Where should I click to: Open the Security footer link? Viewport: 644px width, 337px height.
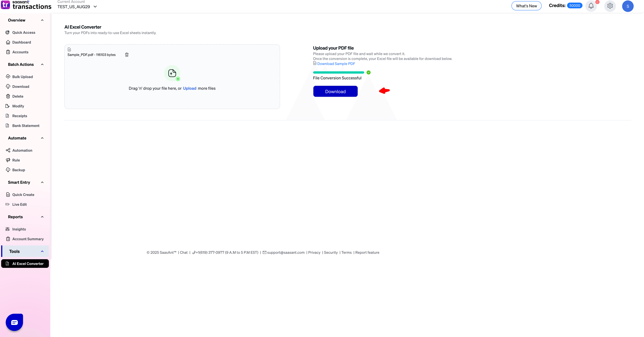331,252
